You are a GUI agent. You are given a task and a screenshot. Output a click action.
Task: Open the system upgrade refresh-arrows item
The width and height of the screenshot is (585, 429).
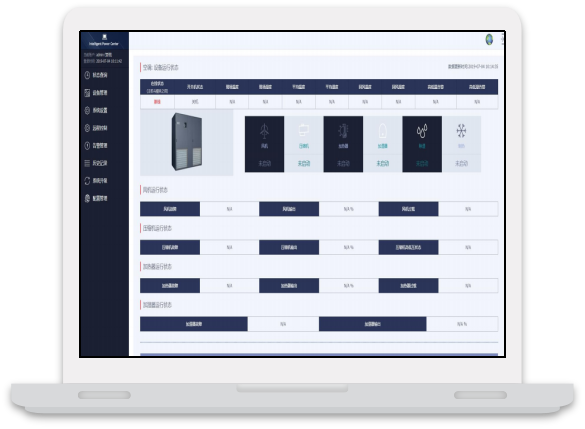click(x=96, y=181)
